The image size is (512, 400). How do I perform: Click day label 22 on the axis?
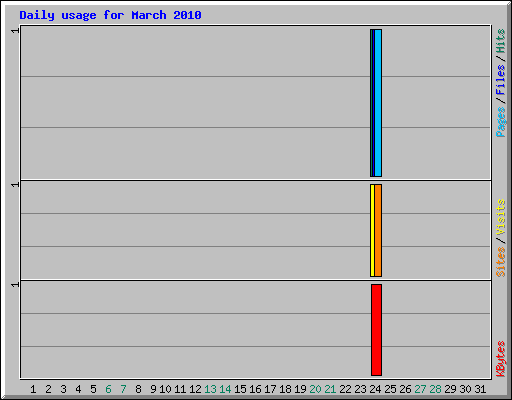coord(345,389)
